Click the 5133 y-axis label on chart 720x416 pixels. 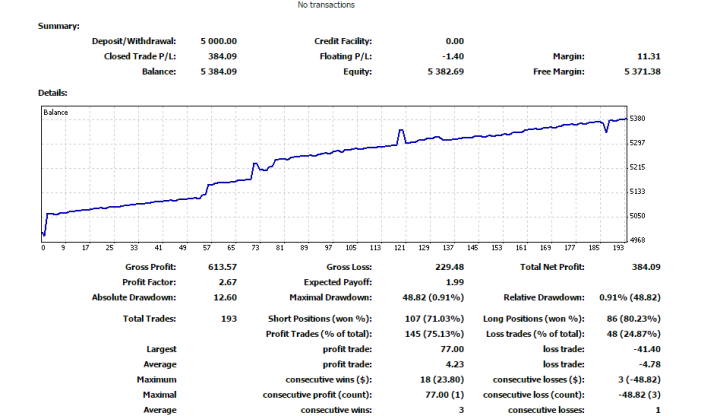(637, 191)
